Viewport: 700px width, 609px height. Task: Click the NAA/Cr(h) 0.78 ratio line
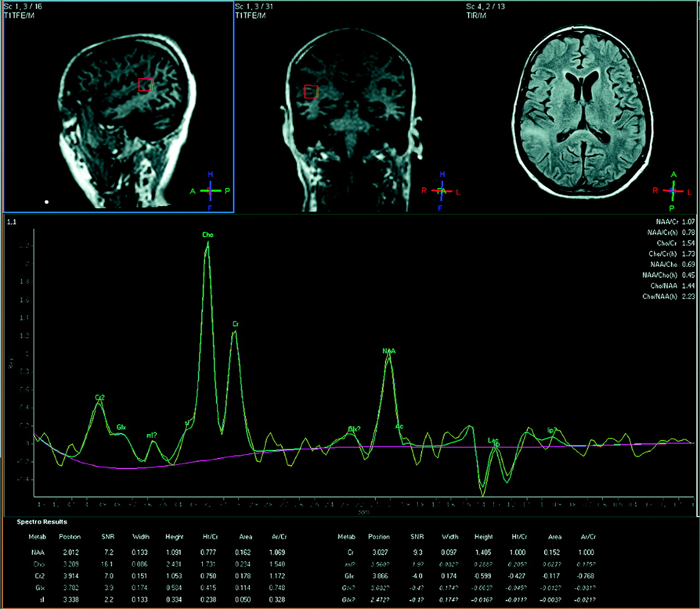(671, 232)
